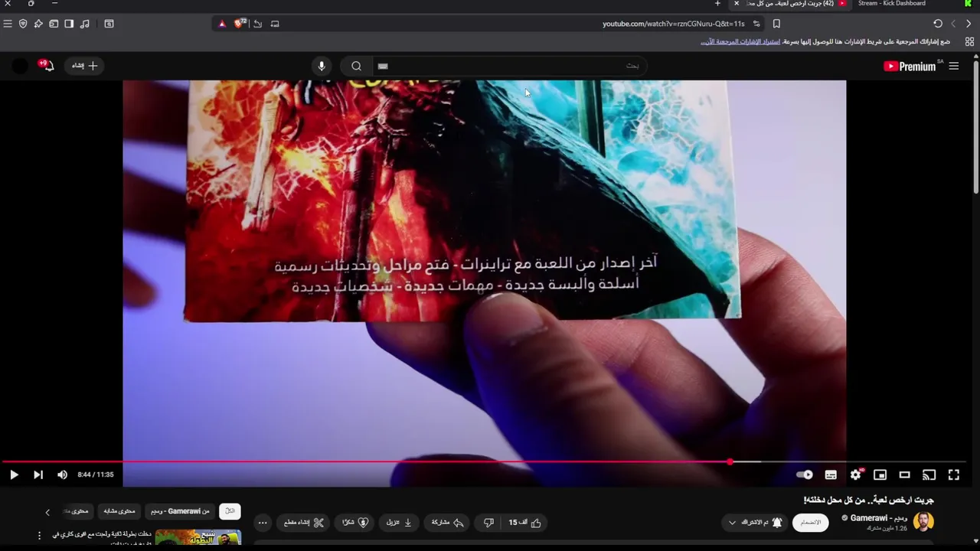The width and height of the screenshot is (980, 551).
Task: Go forward one page in browser
Action: (x=953, y=24)
